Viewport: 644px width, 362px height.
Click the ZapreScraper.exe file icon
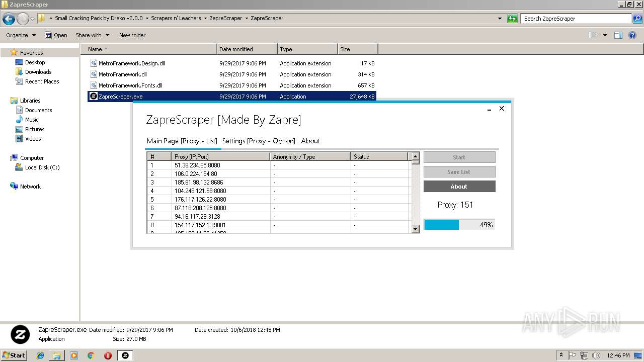pos(93,97)
